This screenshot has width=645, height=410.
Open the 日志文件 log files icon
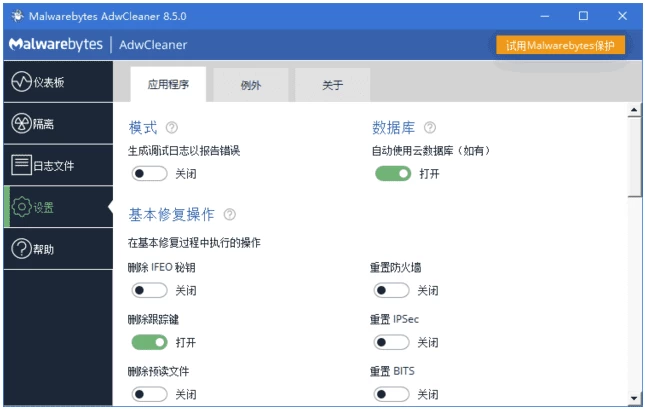point(22,165)
